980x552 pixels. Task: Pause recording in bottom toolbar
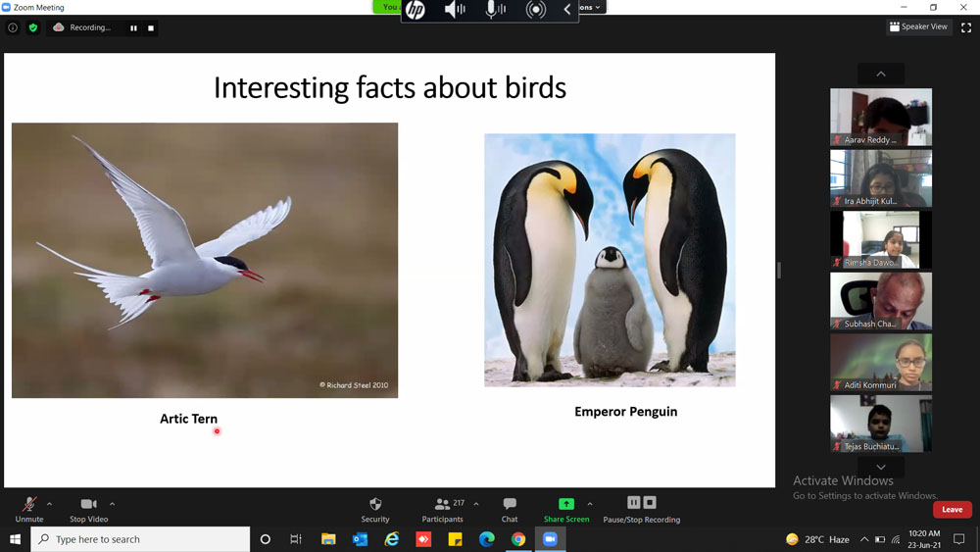tap(634, 503)
